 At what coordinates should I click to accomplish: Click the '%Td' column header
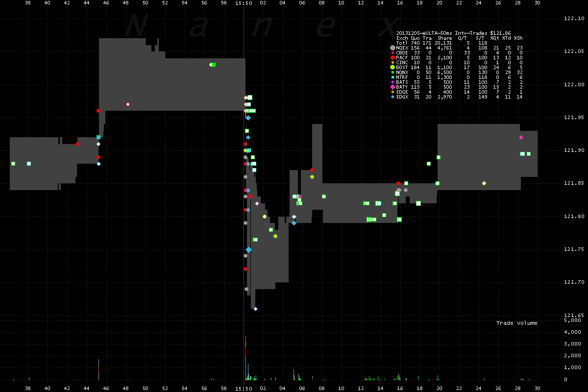[507, 38]
